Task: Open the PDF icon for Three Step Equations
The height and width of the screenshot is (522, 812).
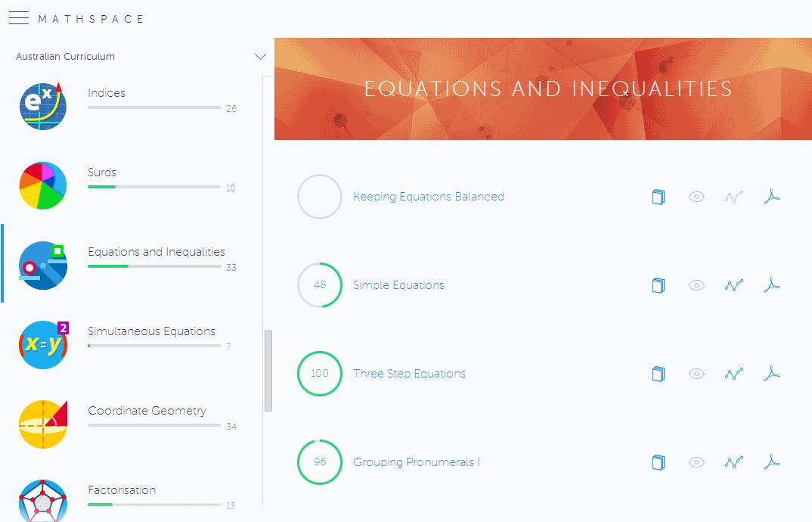Action: (771, 374)
